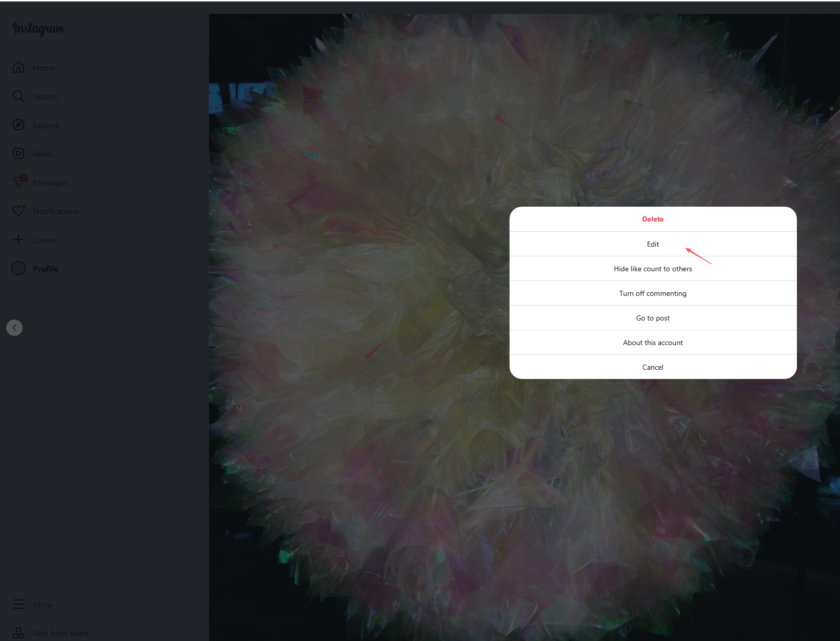
Task: Open the Explore compass icon
Action: (x=18, y=125)
